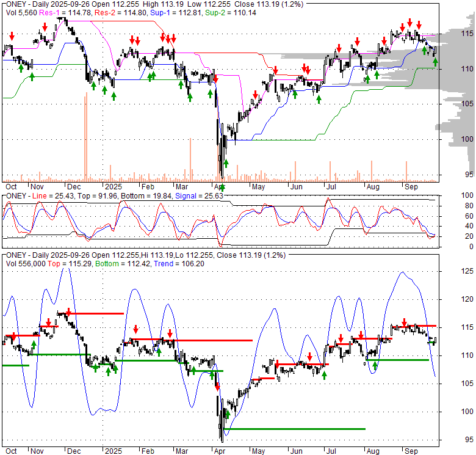Click the 80 level on oscillator scale
This screenshot has width=476, height=455.
tap(469, 206)
